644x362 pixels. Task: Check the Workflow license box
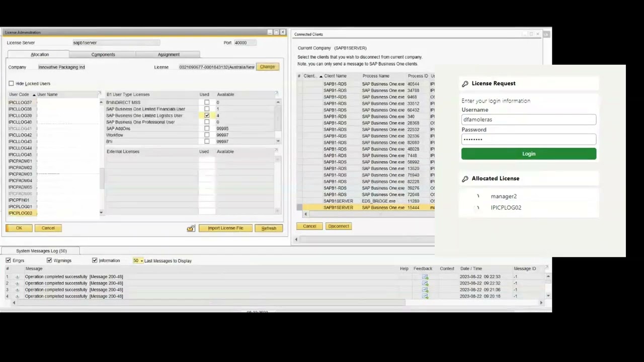coord(207,135)
